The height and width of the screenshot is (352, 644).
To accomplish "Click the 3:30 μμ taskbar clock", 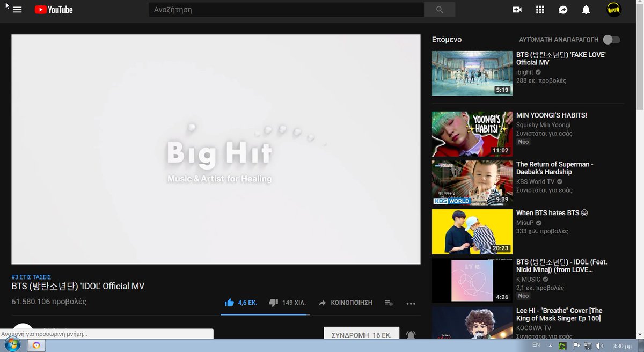I will (x=623, y=346).
